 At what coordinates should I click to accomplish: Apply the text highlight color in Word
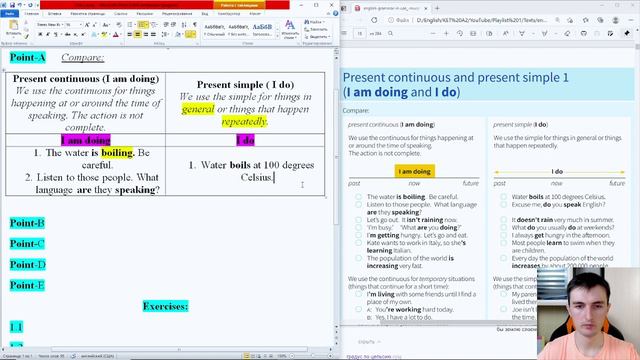103,35
